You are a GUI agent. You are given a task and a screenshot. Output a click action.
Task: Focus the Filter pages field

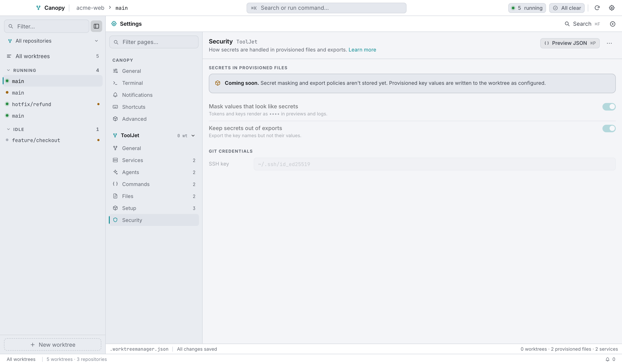click(154, 42)
